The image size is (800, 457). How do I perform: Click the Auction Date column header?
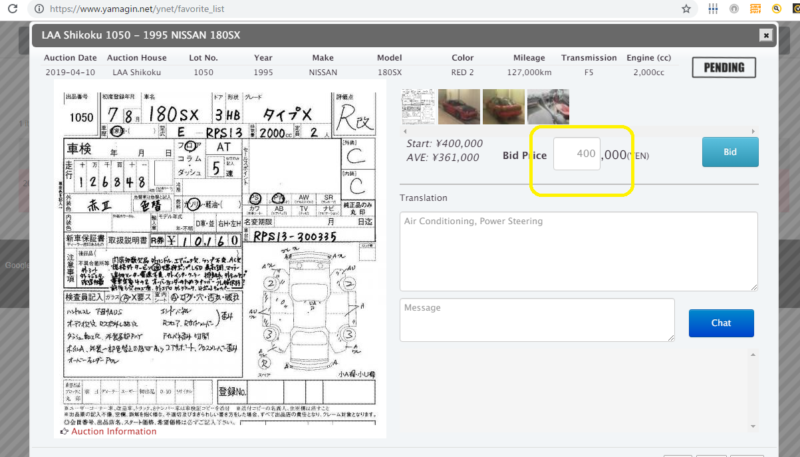pos(70,58)
